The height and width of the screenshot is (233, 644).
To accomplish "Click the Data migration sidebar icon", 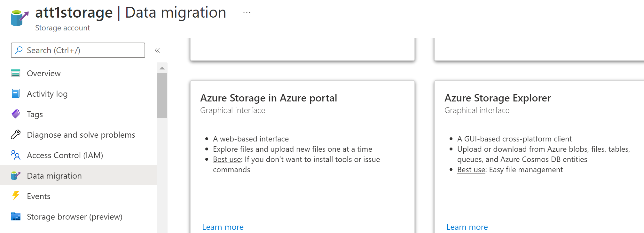I will (16, 176).
